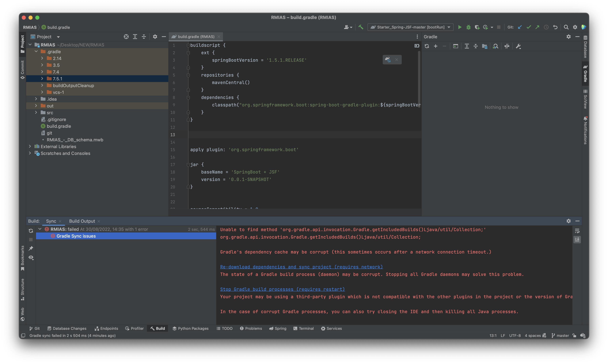Click collapse all icon in Project panel
Viewport: 608px width, 364px height.
point(144,37)
